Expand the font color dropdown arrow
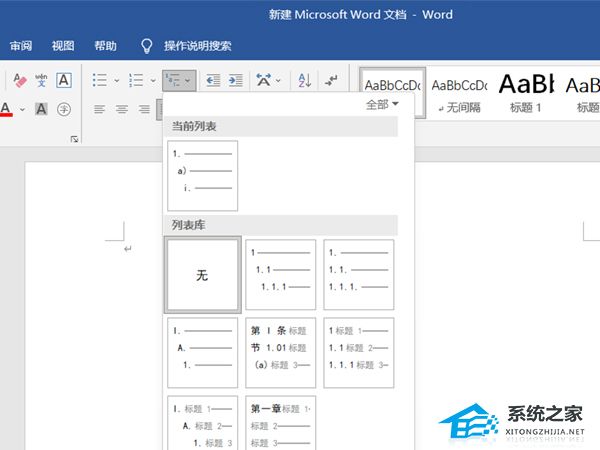 point(23,109)
